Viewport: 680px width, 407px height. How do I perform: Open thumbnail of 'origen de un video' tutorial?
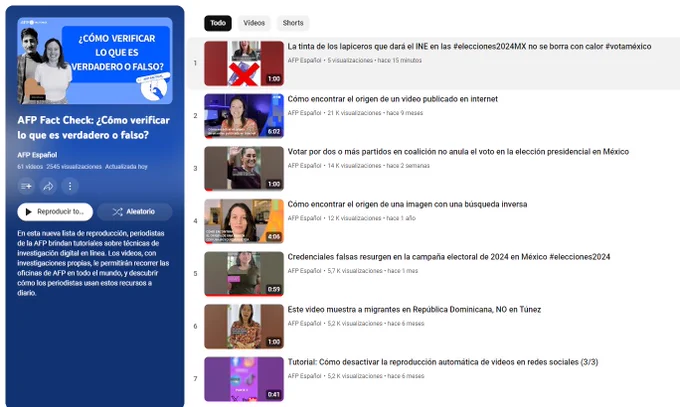coord(244,116)
